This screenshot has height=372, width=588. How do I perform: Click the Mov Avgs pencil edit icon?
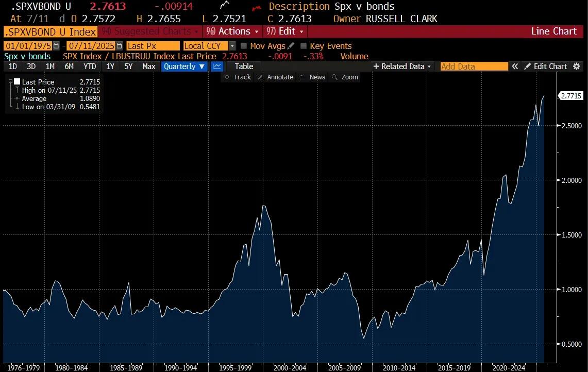(291, 46)
